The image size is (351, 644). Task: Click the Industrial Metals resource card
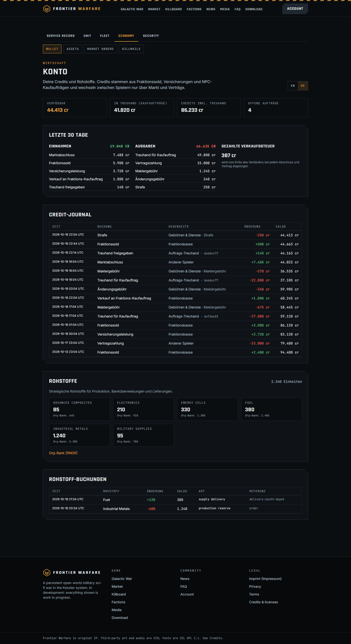click(x=79, y=435)
